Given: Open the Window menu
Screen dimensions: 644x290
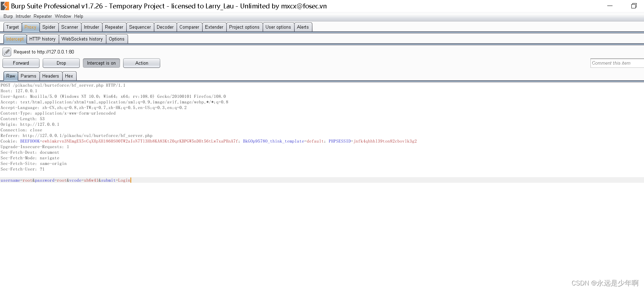Looking at the screenshot, I should (x=63, y=16).
